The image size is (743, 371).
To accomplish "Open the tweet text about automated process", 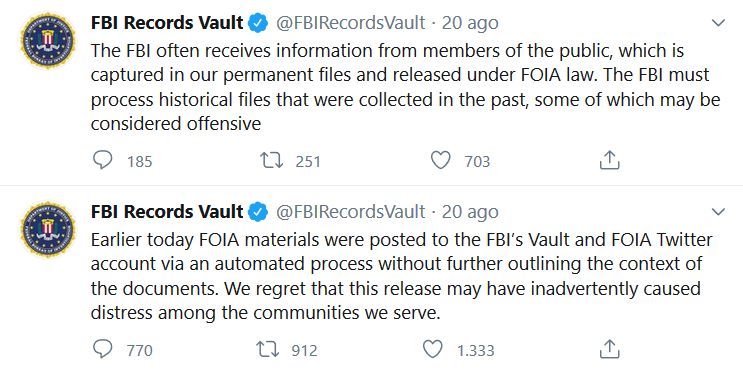I will point(401,276).
